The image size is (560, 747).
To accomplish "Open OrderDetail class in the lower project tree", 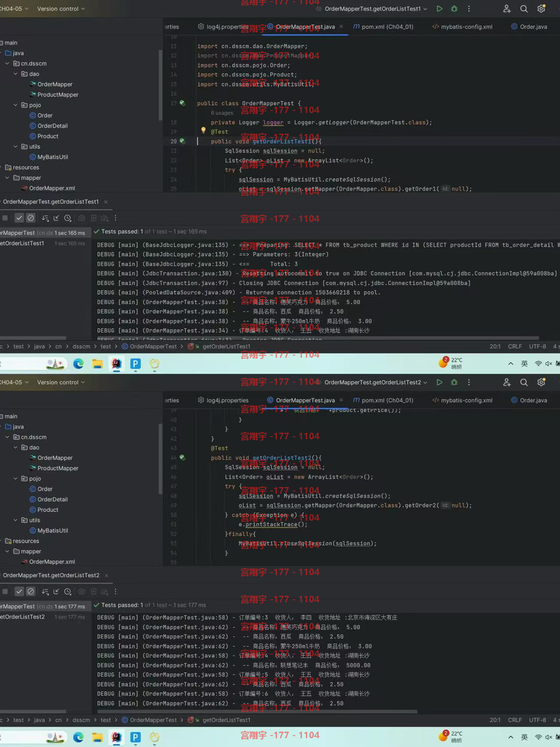I will point(48,499).
